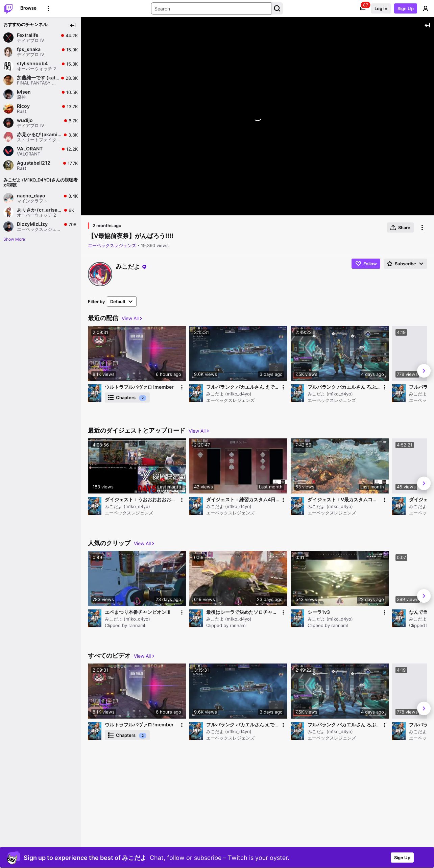Open wudijo channel in sidebar
This screenshot has height=868, width=434.
tap(41, 123)
